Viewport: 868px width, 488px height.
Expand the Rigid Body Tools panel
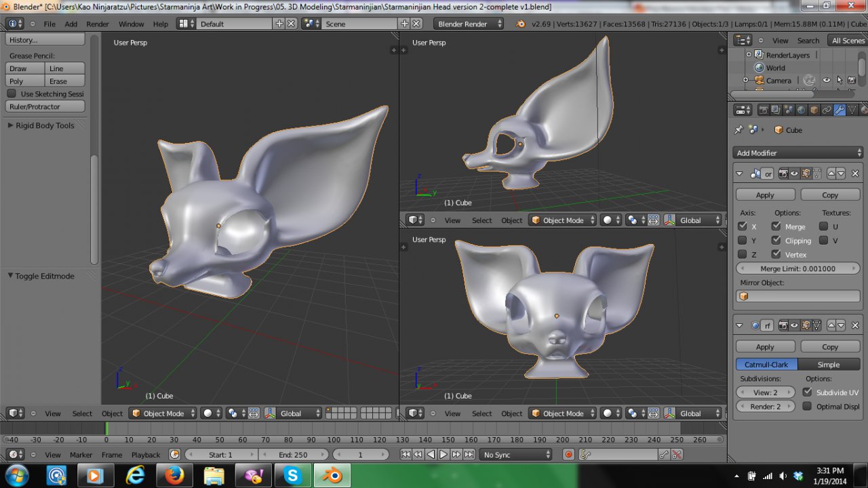pos(45,125)
